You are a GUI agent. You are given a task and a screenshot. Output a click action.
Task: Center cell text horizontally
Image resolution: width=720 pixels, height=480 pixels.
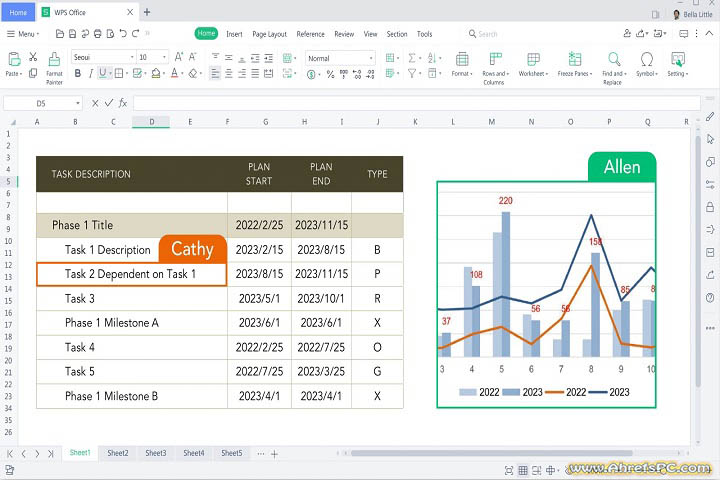tap(229, 73)
